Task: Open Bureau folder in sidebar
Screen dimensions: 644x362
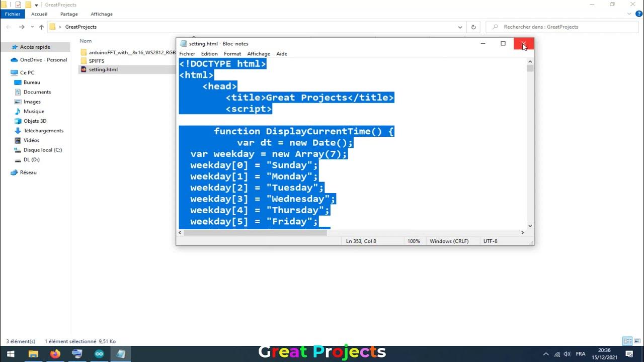Action: click(32, 82)
